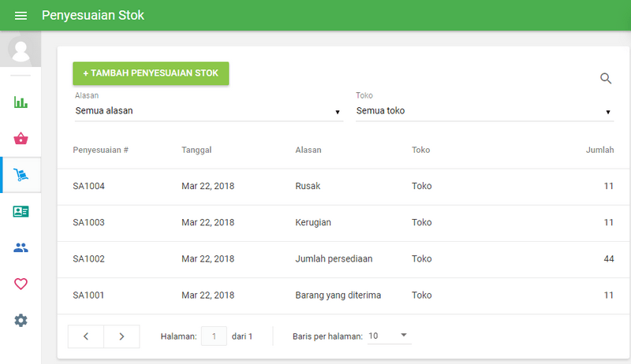Screen dimensions: 631x364
Task: Open stock adjustment SA1003
Action: pos(88,223)
